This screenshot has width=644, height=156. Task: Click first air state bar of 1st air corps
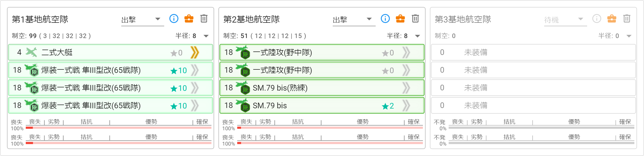(118, 128)
